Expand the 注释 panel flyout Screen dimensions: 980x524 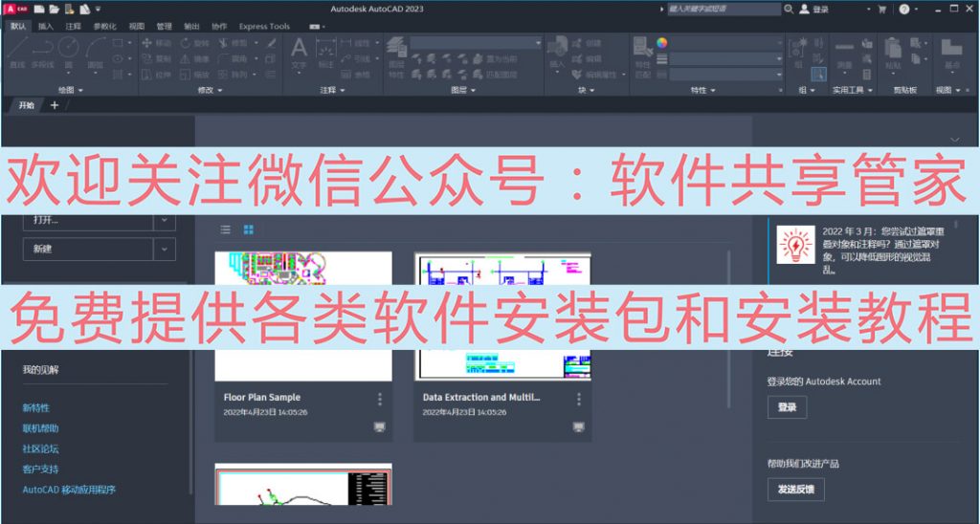[x=332, y=90]
